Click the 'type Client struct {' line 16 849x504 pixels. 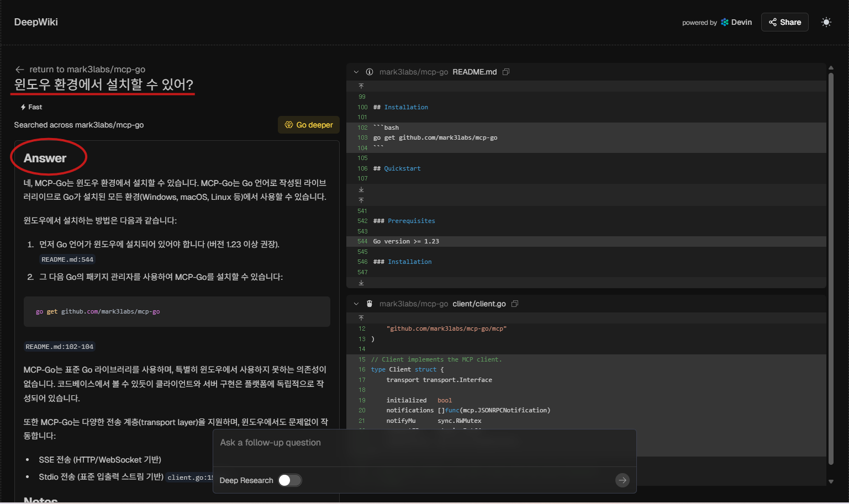(x=407, y=369)
